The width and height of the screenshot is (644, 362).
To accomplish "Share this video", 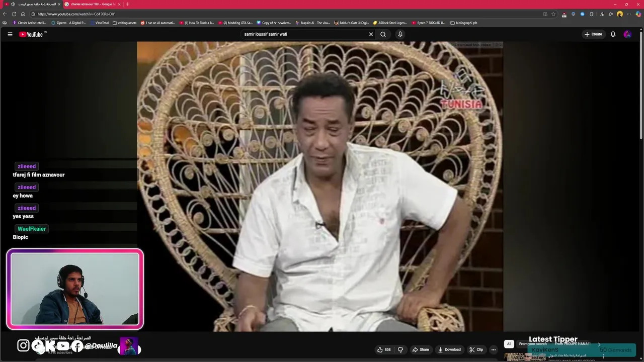I will pyautogui.click(x=421, y=349).
